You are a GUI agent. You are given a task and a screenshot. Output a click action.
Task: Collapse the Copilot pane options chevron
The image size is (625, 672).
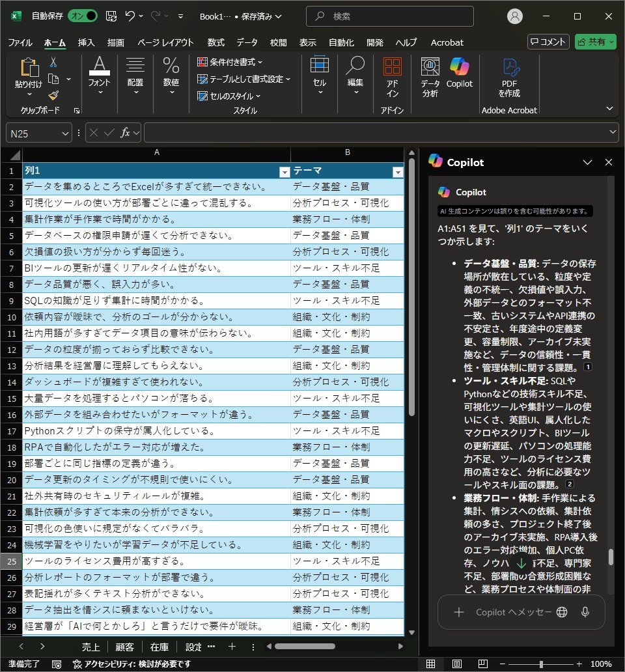(x=587, y=162)
